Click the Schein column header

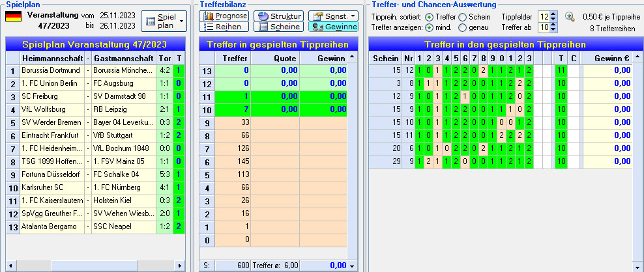[385, 58]
